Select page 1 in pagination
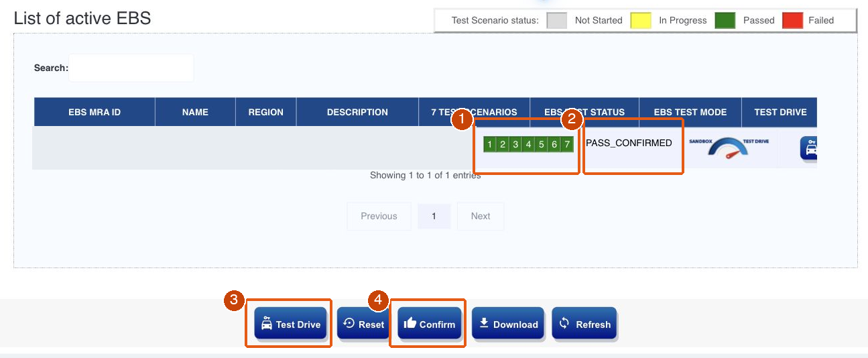Screen dimensions: 868x358 tap(434, 216)
